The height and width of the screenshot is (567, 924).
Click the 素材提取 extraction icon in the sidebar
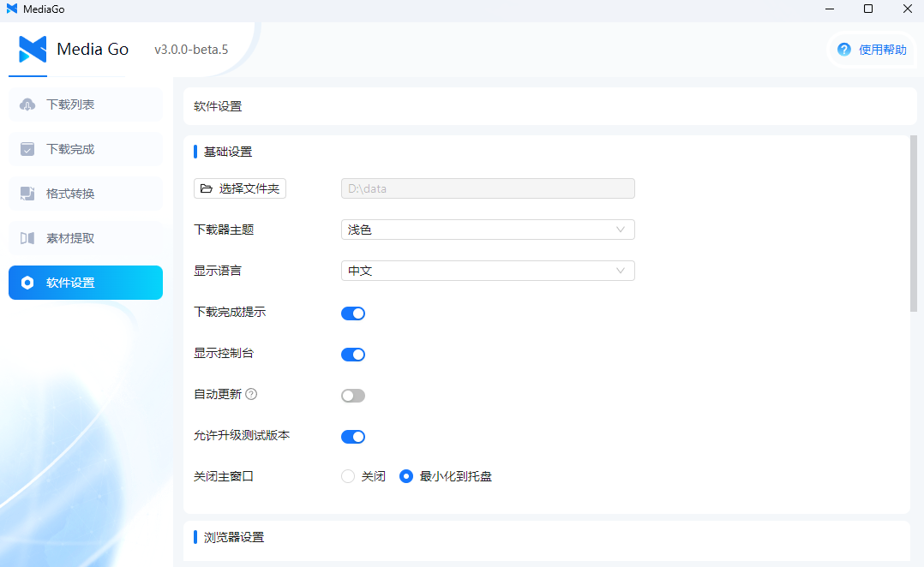click(29, 237)
